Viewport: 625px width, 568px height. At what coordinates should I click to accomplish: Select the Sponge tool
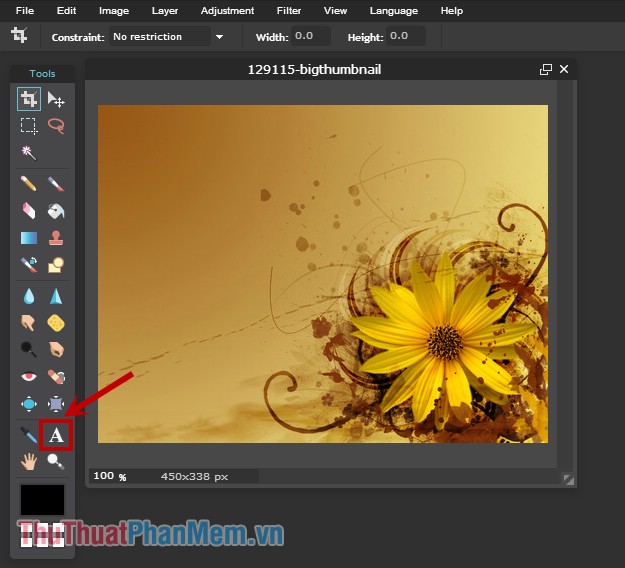coord(56,323)
